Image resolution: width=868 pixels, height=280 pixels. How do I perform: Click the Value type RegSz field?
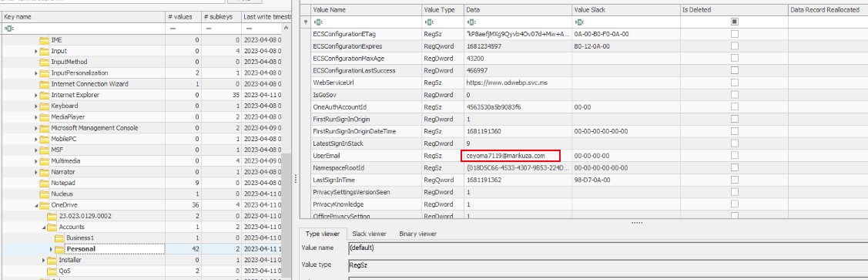coord(607,265)
